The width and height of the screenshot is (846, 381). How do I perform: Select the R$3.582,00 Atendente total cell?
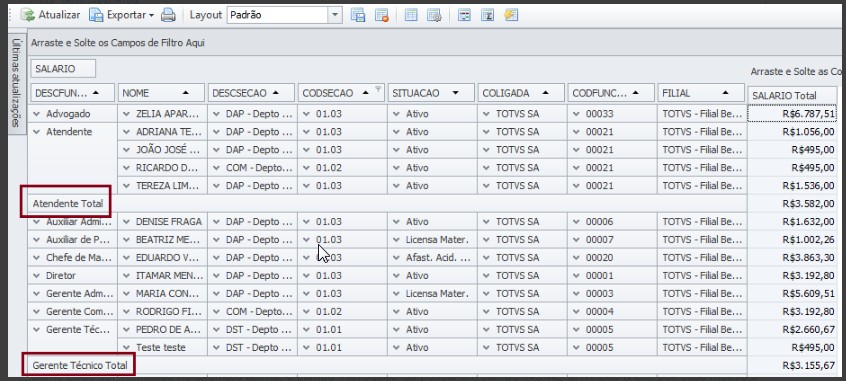792,203
